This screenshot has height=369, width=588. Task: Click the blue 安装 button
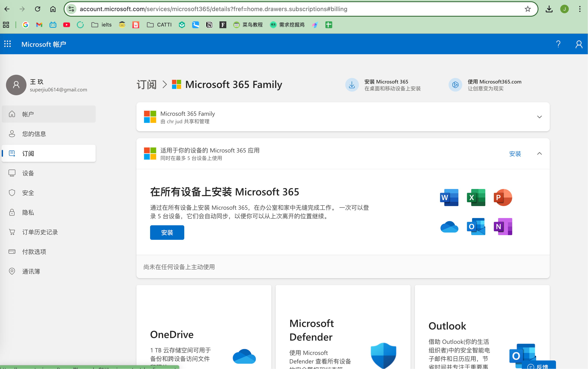(167, 232)
